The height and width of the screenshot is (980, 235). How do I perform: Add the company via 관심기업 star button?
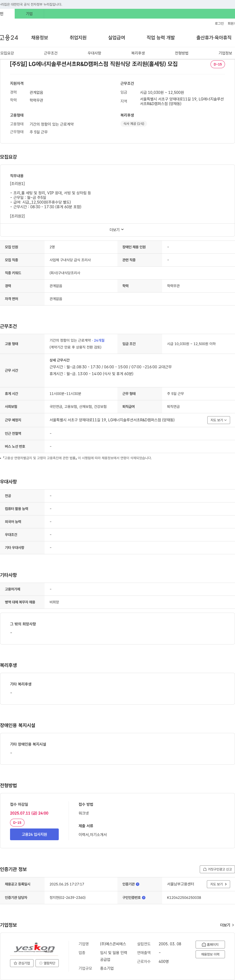coord(22,963)
